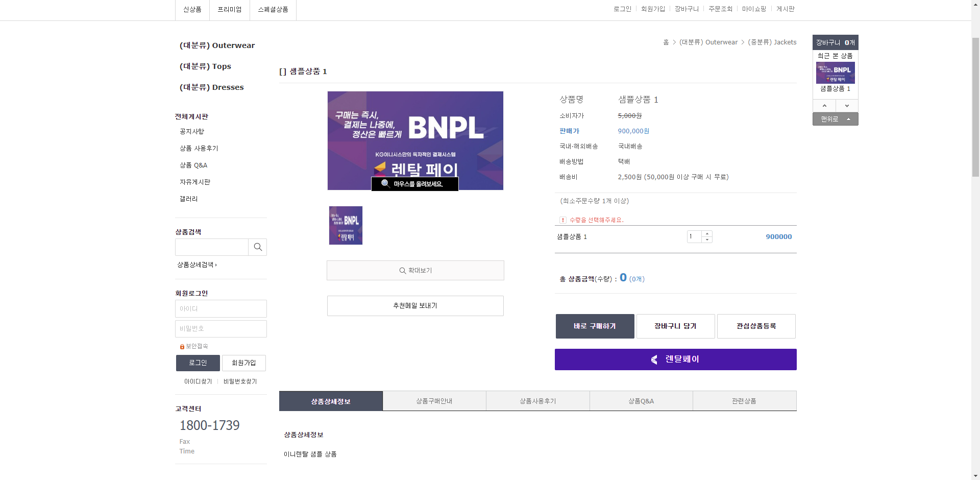The height and width of the screenshot is (480, 980).
Task: Increase quantity with the up stepper arrow
Action: [707, 234]
